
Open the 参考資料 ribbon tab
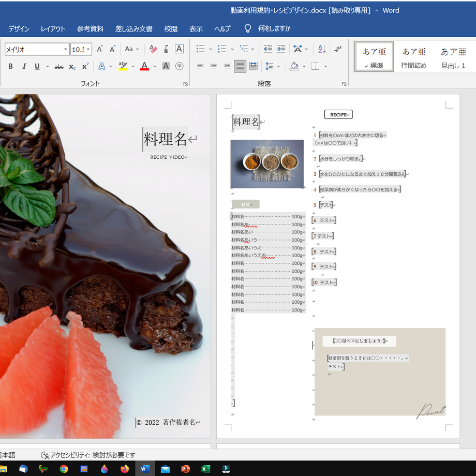coord(90,29)
